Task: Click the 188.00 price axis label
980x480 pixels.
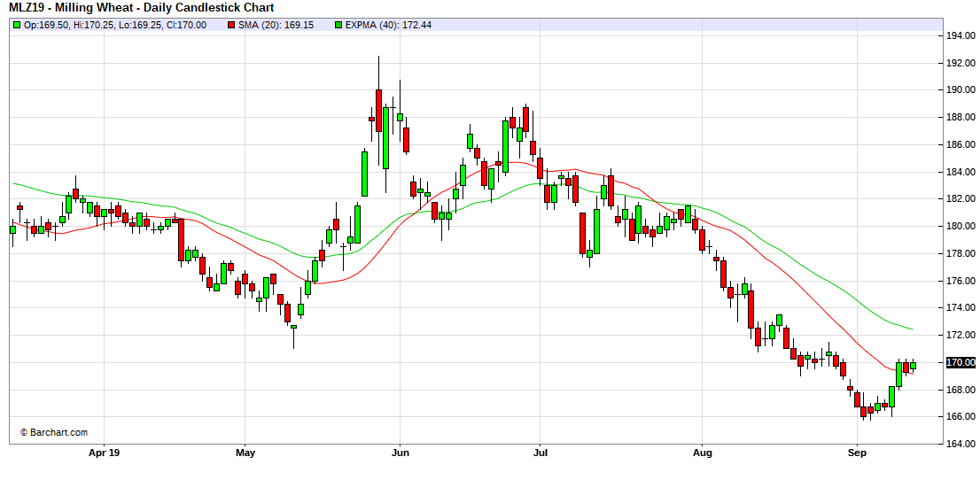Action: (x=961, y=118)
